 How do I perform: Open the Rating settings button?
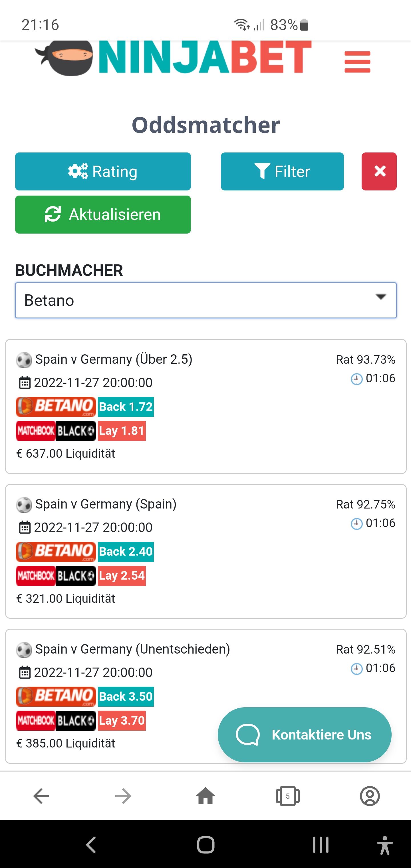(103, 171)
